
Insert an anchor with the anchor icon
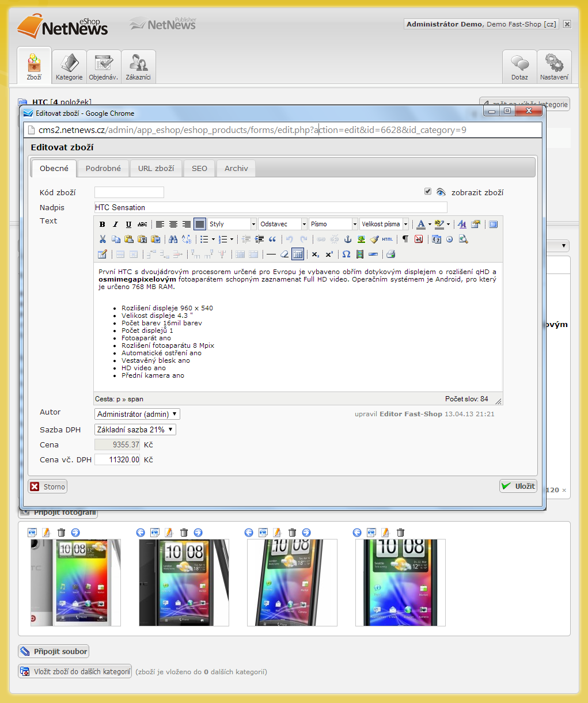pyautogui.click(x=348, y=239)
